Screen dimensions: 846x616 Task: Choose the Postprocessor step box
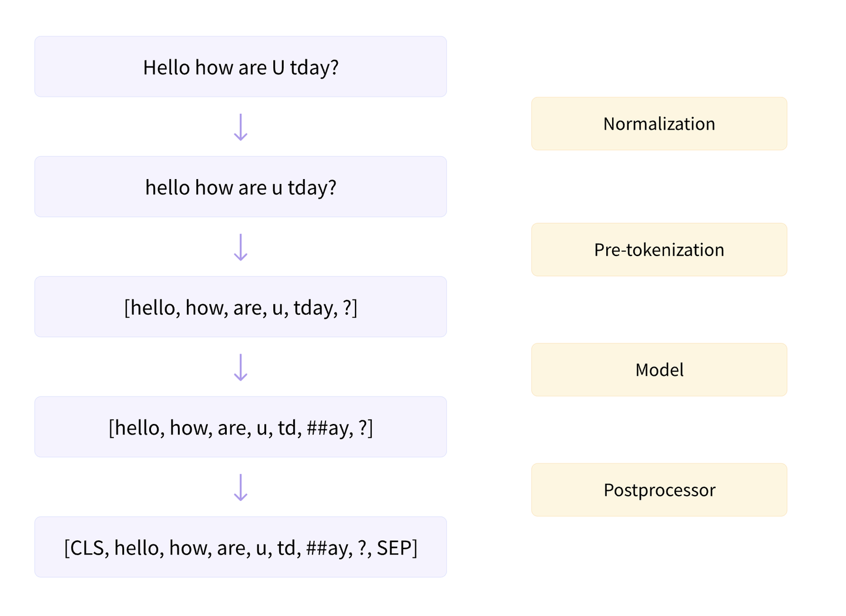[659, 490]
